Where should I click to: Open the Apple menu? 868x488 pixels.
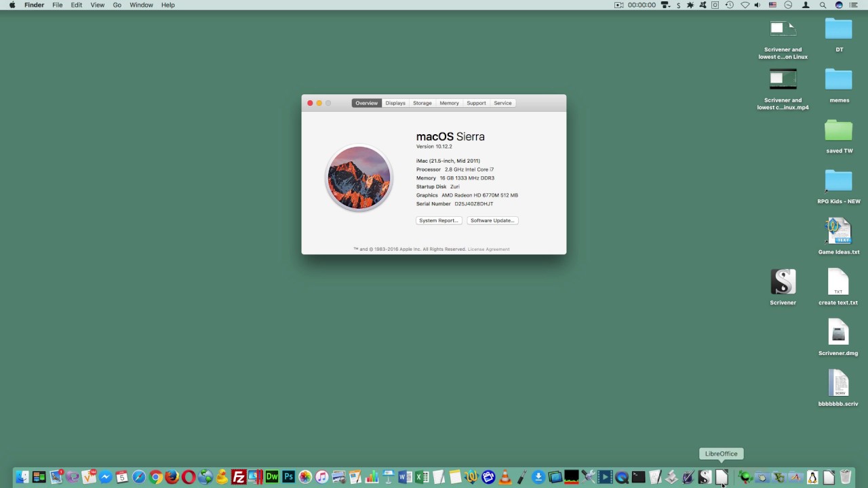click(12, 5)
